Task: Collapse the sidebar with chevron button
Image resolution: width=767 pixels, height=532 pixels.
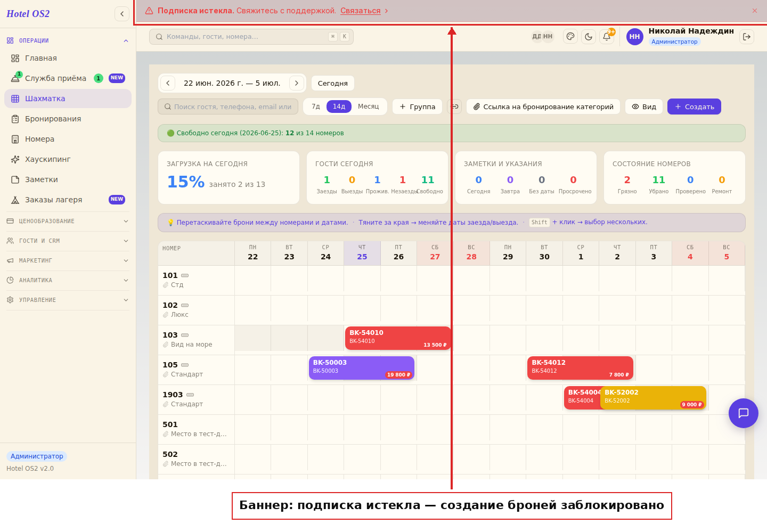Action: pos(122,14)
